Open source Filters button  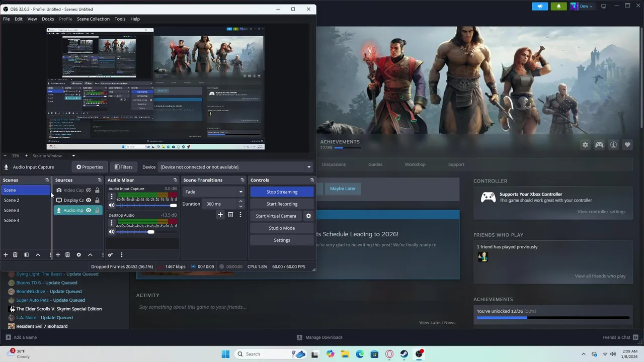click(x=123, y=167)
